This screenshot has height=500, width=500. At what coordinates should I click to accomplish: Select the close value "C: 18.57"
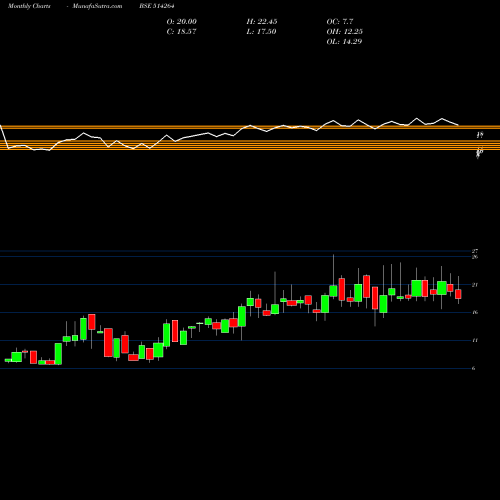(182, 32)
